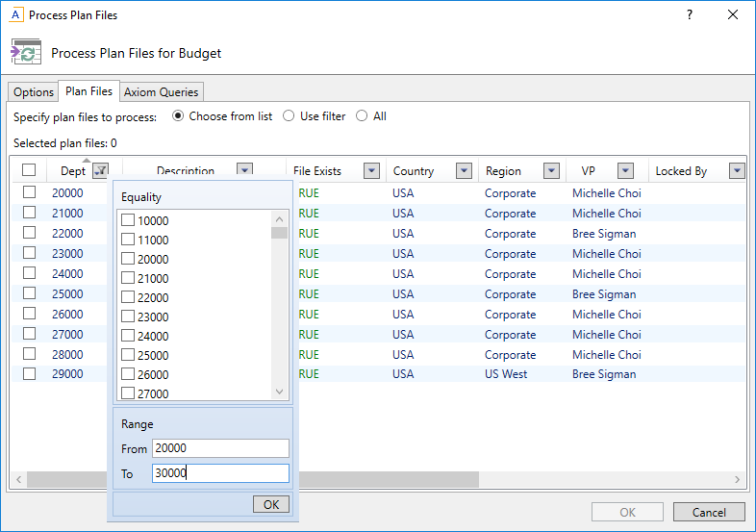
Task: Click the Dept column filter icon
Action: (x=100, y=171)
